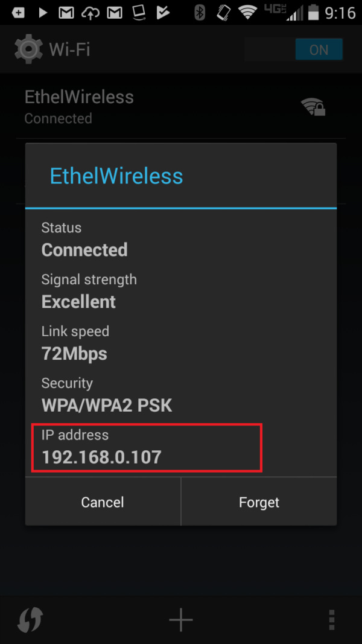Tap the Wi-Fi settings gear icon
Image resolution: width=362 pixels, height=644 pixels.
pyautogui.click(x=28, y=49)
